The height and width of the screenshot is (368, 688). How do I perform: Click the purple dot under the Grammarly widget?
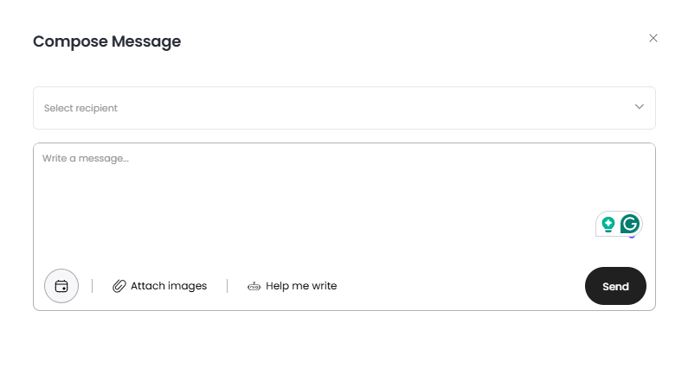tap(632, 237)
